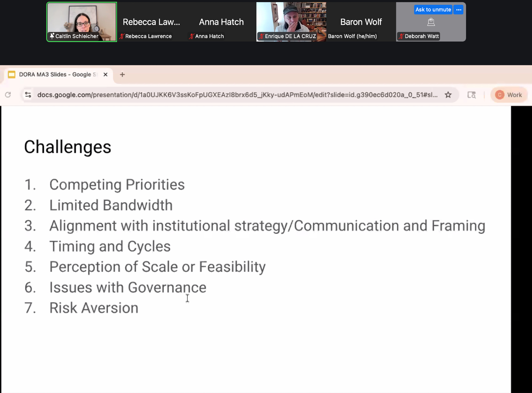Open more options menu for Deborah Watt
The width and height of the screenshot is (532, 393).
(459, 10)
